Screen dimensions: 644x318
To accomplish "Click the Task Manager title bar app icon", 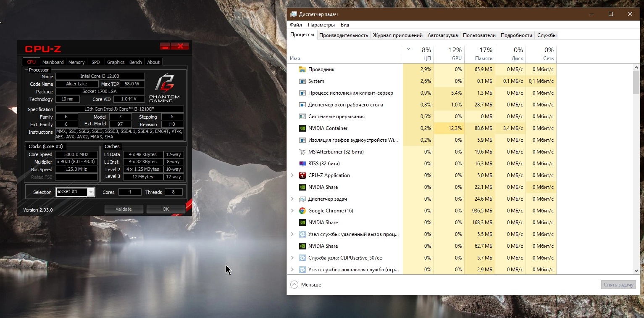I will click(x=294, y=14).
